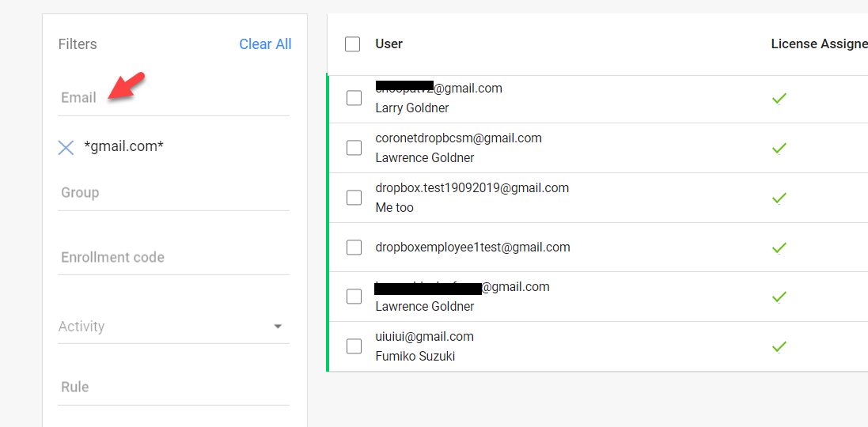The width and height of the screenshot is (868, 427).
Task: Sort by the User column header
Action: (x=389, y=44)
